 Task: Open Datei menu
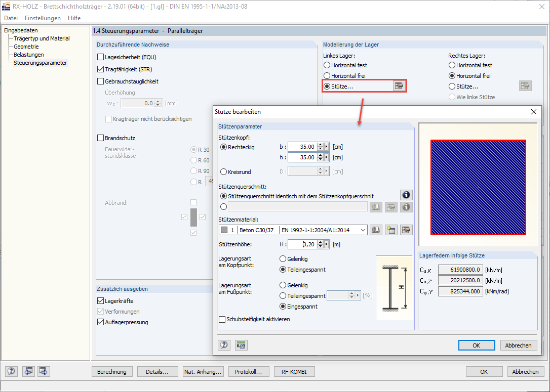pos(11,18)
